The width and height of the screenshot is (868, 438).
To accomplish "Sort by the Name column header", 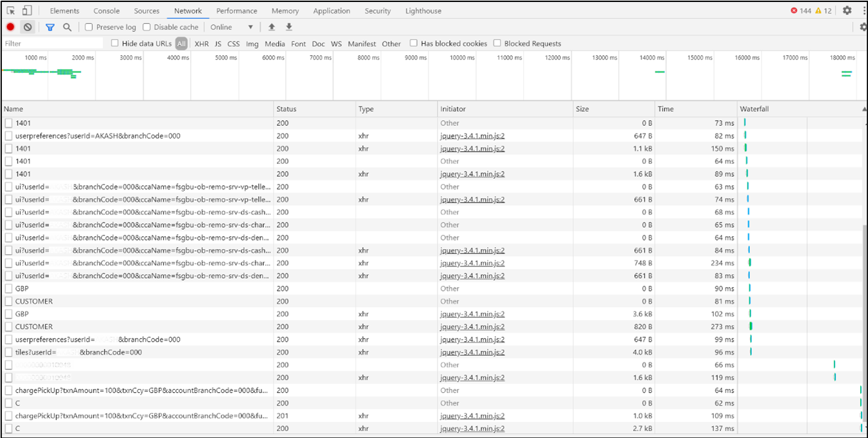I will (137, 109).
